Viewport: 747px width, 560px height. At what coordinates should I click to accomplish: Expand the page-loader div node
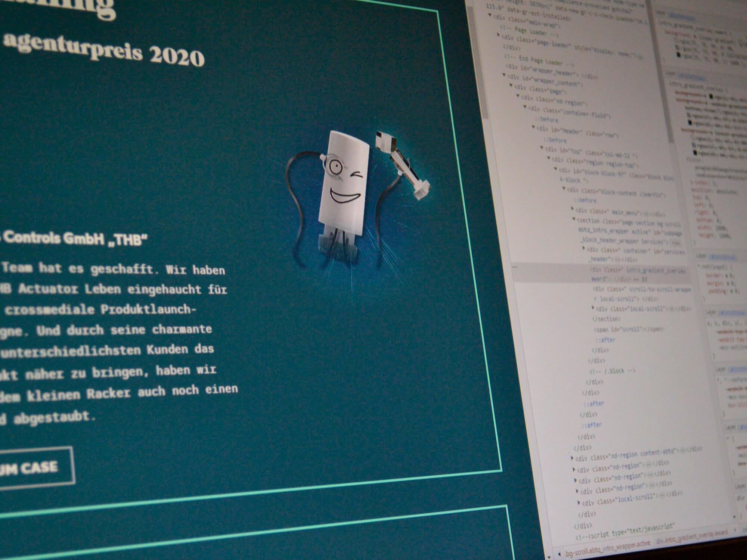[x=498, y=35]
